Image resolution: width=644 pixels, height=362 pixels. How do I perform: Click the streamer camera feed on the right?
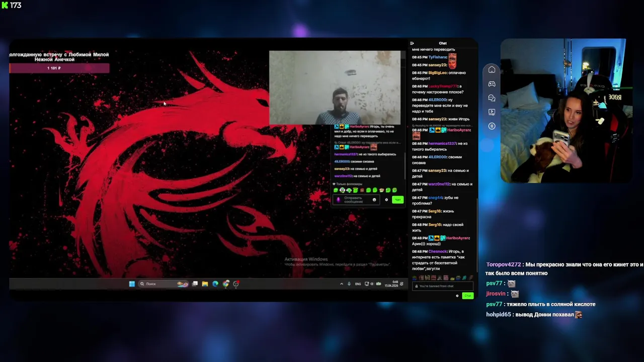click(x=566, y=111)
